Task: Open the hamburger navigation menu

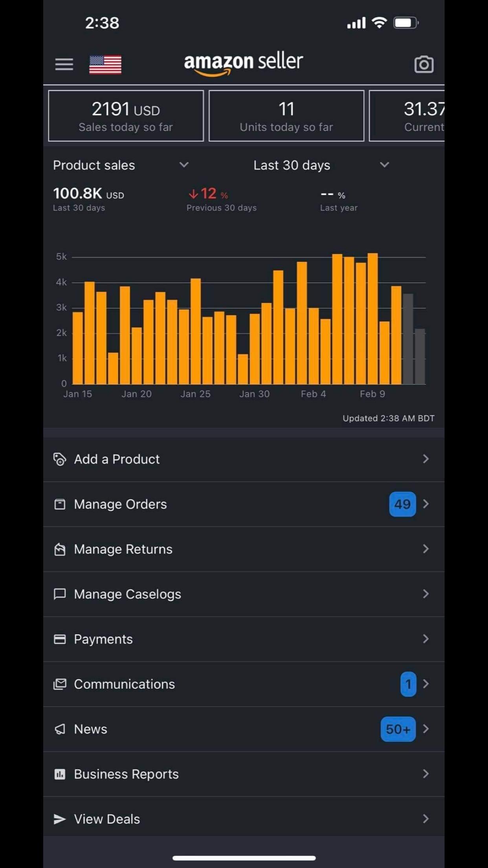Action: [64, 64]
